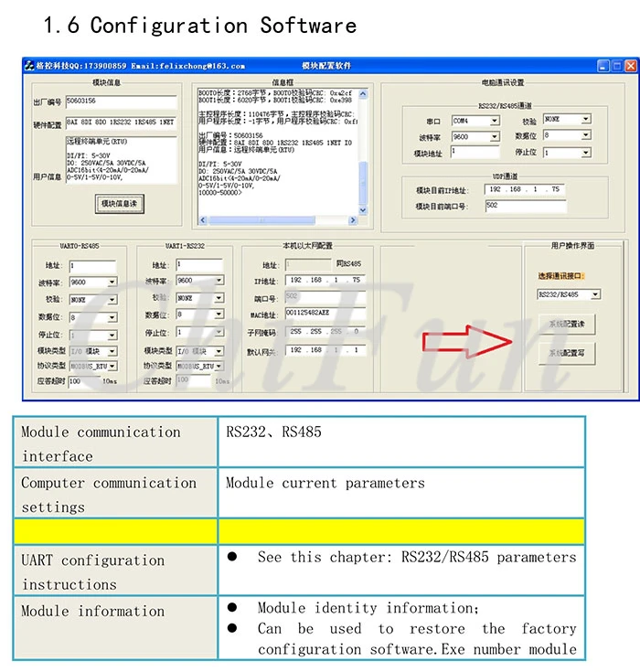640x672 pixels.
Task: Open the UART0-RS485 校验 dropdown
Action: pos(112,300)
